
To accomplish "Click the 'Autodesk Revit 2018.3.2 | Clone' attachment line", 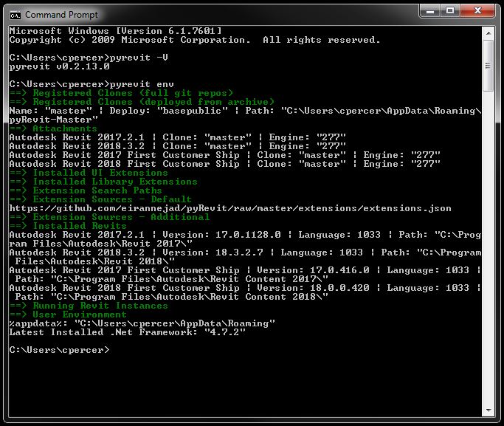I will pyautogui.click(x=177, y=146).
